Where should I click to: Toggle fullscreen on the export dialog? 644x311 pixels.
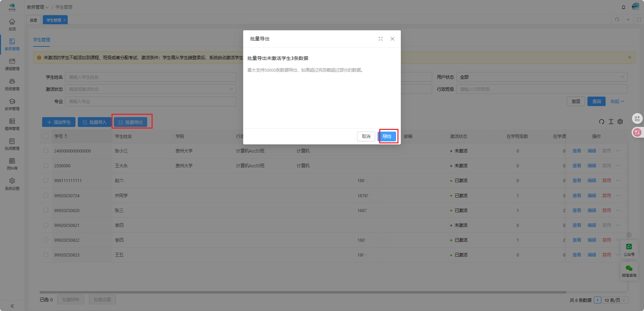coord(381,39)
